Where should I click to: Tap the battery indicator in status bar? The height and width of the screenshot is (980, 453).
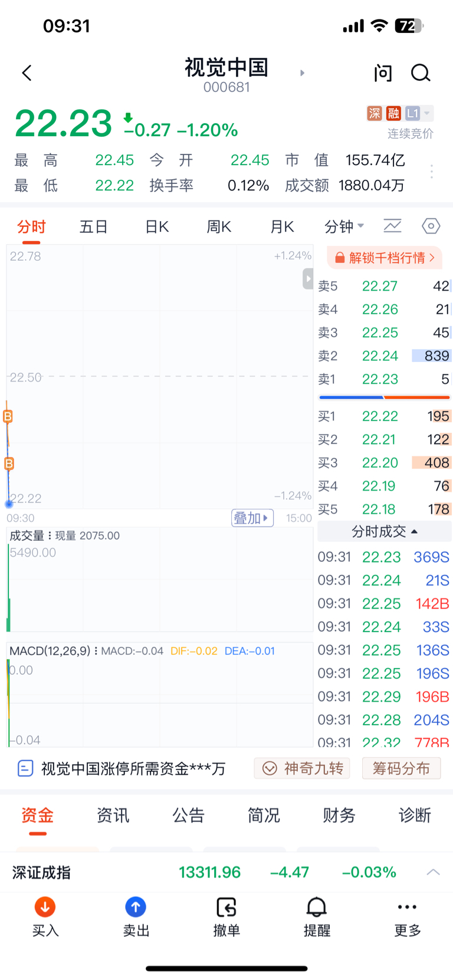coord(409,26)
